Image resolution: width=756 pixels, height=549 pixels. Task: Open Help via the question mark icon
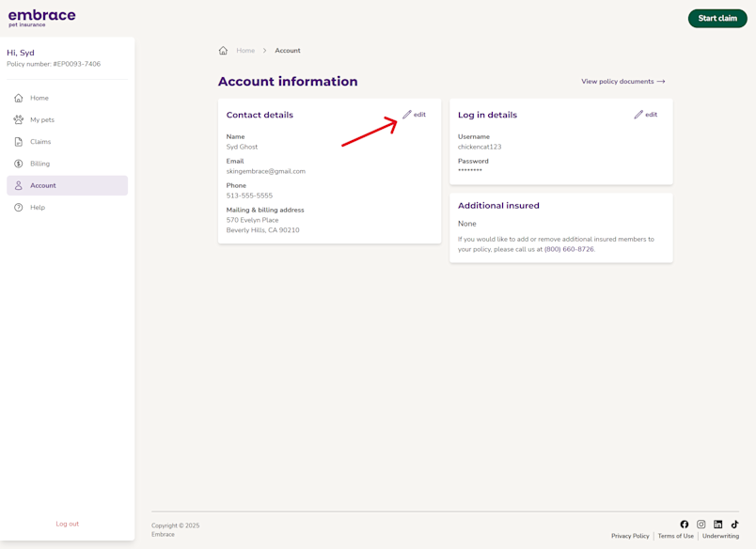coord(19,206)
